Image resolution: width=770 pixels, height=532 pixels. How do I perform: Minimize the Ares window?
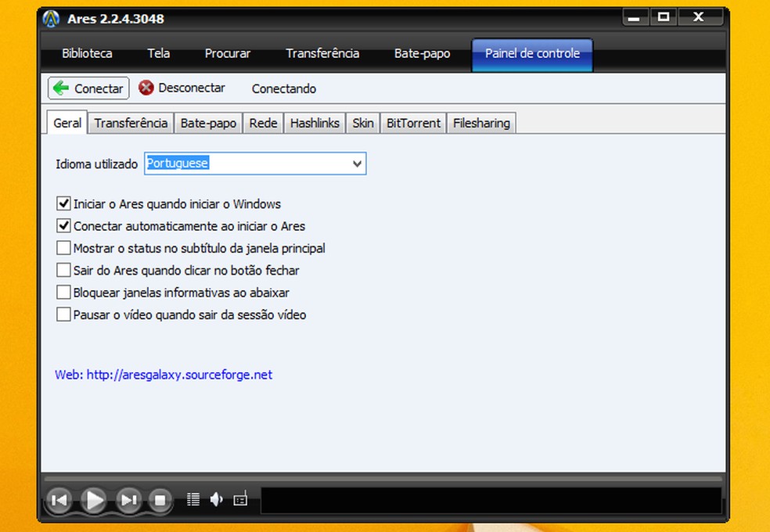635,18
